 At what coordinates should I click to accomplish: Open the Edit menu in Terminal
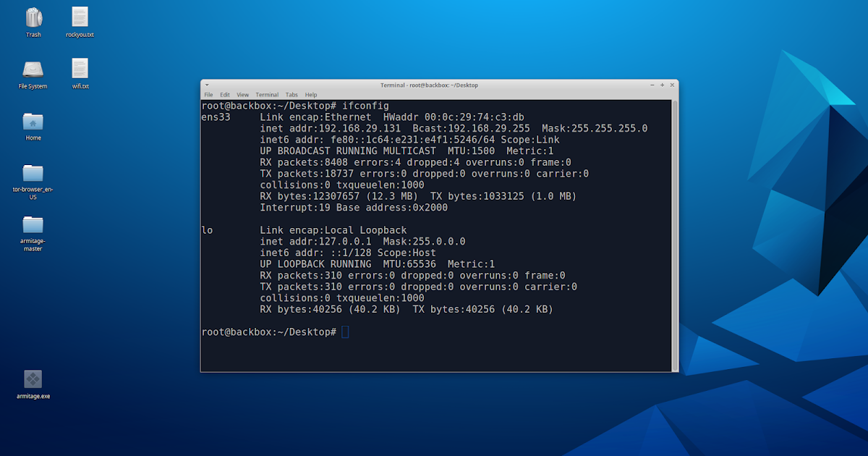(225, 94)
